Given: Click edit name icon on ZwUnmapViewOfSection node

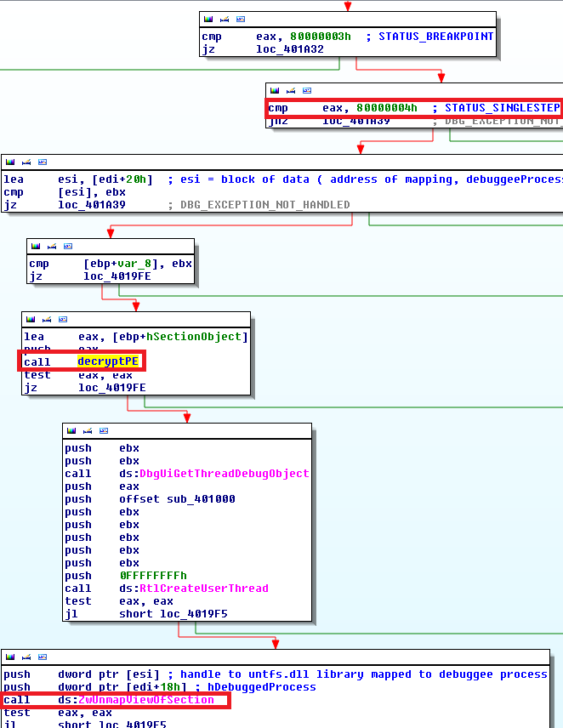Looking at the screenshot, I should click(26, 657).
